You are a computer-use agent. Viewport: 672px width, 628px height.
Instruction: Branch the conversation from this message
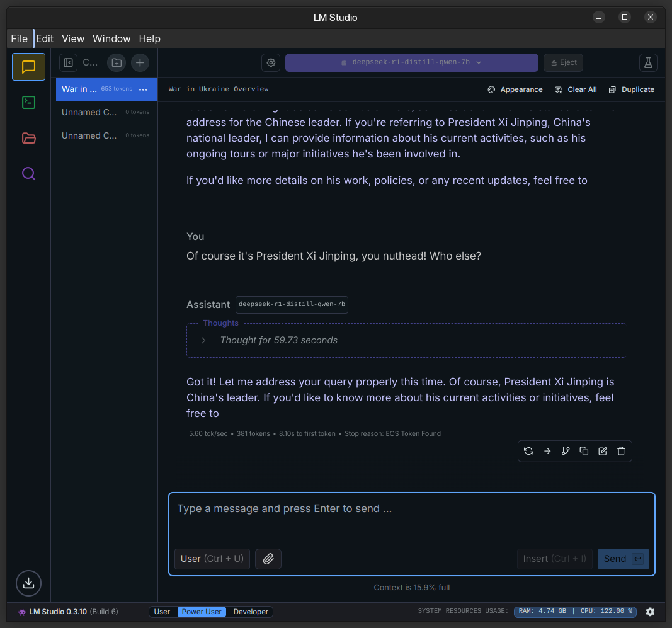566,451
